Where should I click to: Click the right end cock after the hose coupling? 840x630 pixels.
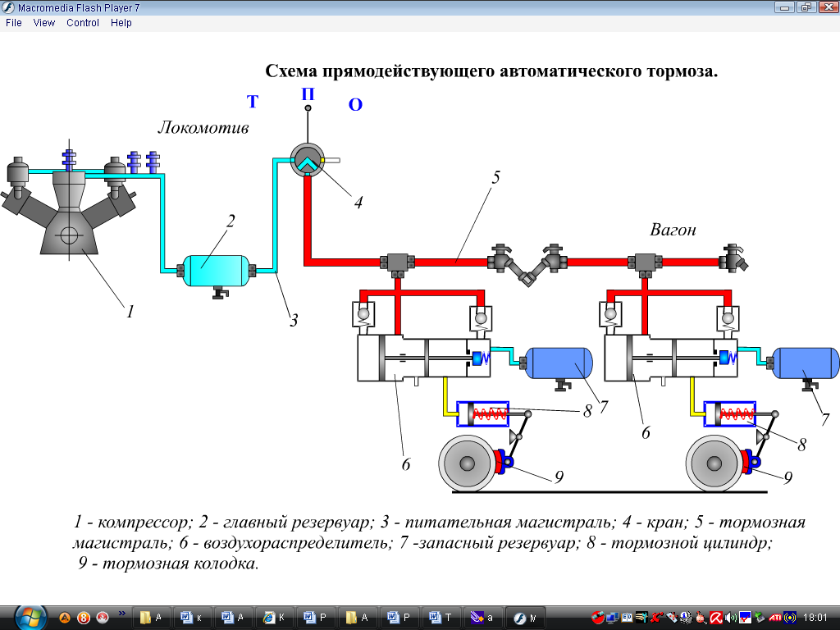click(554, 258)
